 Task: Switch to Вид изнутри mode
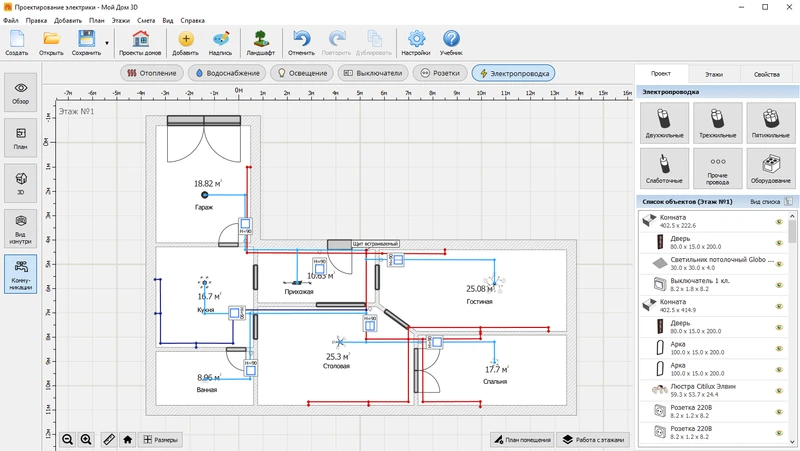[21, 229]
